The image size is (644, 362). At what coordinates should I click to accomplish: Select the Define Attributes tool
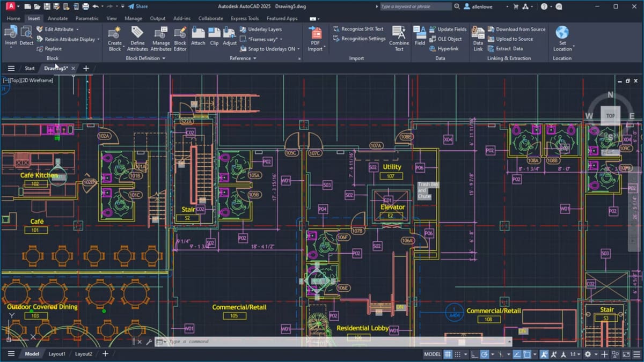(137, 38)
